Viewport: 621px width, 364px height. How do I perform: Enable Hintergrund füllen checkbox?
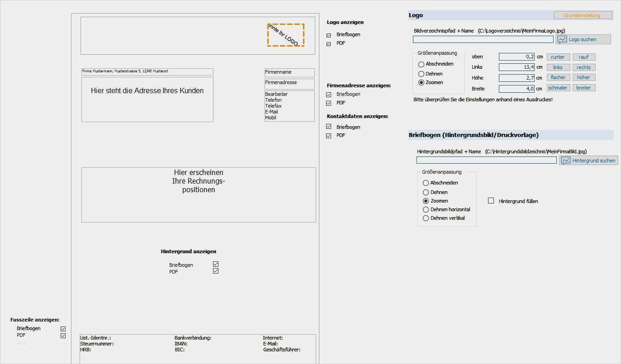[491, 201]
